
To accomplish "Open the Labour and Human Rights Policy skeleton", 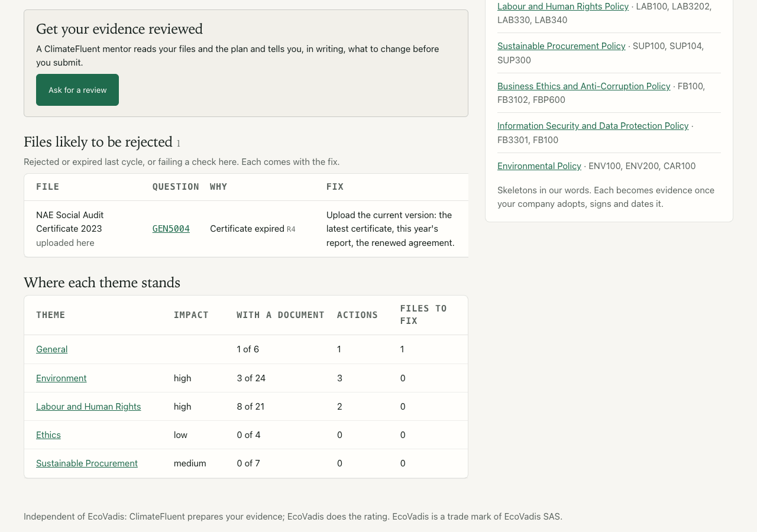I will [563, 6].
